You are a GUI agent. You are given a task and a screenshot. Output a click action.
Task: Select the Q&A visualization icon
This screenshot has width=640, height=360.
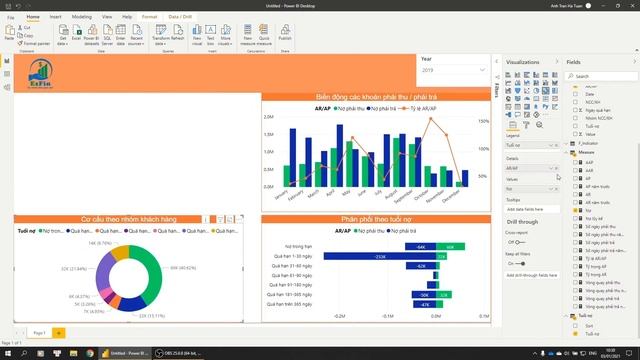518,115
